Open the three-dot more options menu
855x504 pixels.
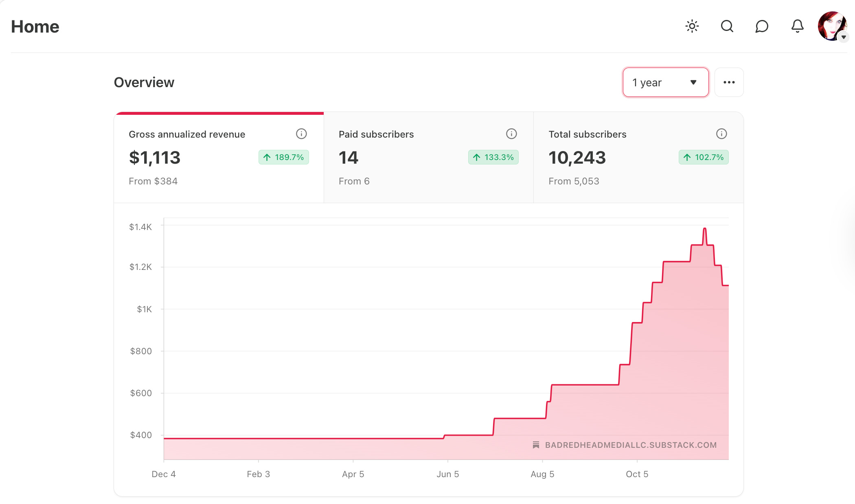click(729, 82)
